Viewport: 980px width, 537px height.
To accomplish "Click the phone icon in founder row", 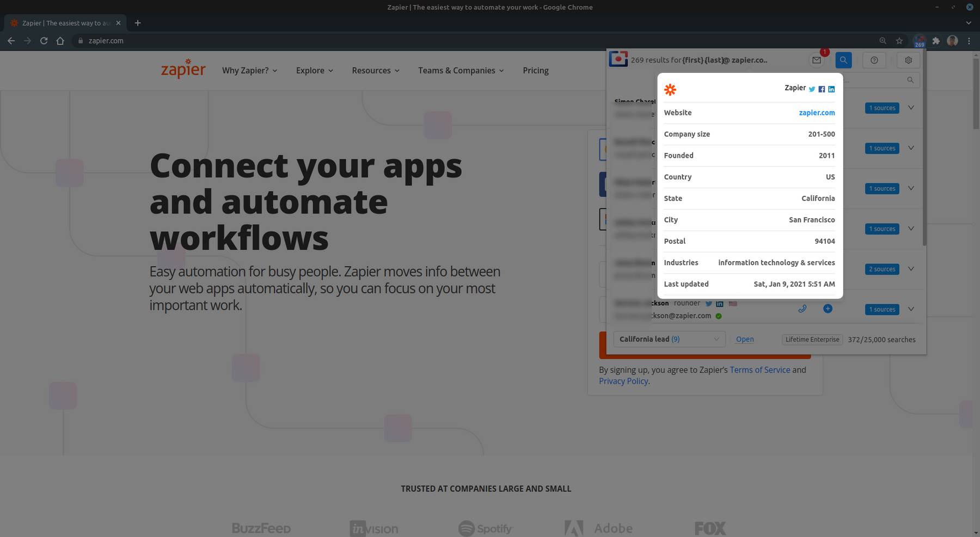I will tap(802, 308).
